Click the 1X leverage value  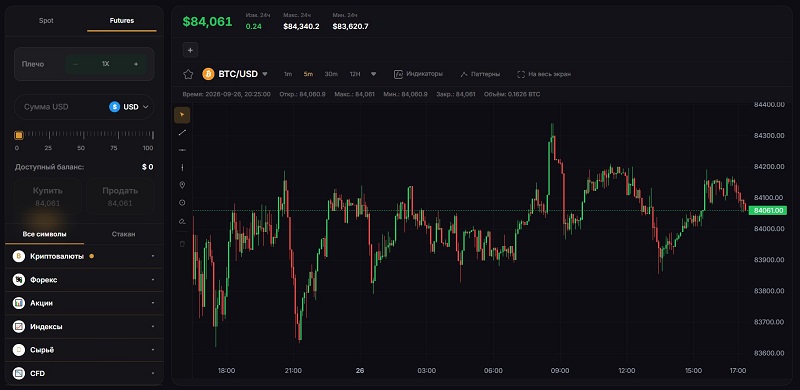click(x=106, y=64)
